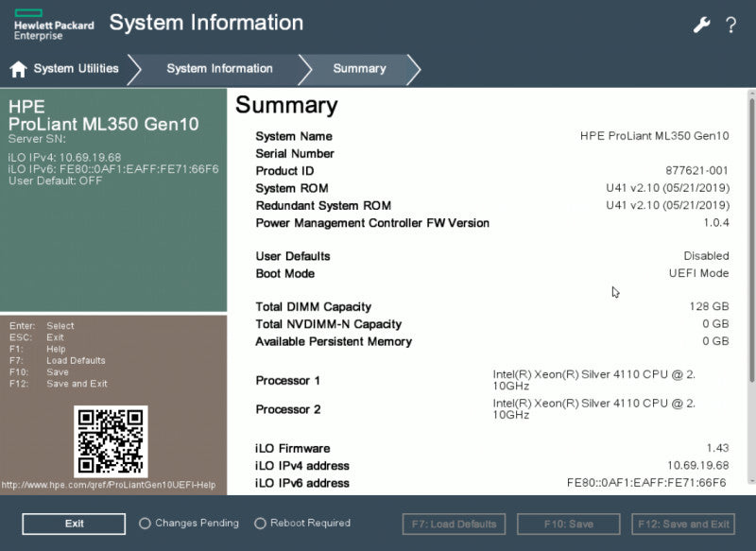Click iLO Firmware value 1.43
Screen dimensions: 756x551
point(717,448)
